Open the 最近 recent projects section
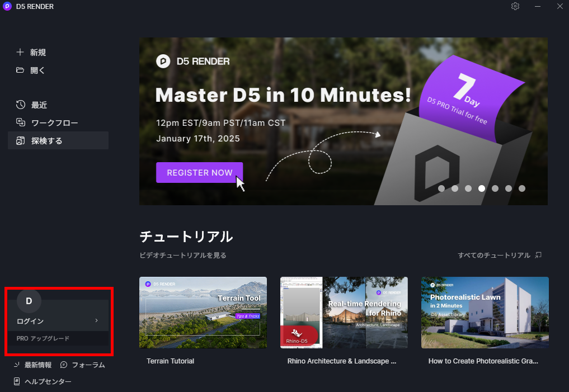Viewport: 569px width, 392px height. (x=39, y=105)
